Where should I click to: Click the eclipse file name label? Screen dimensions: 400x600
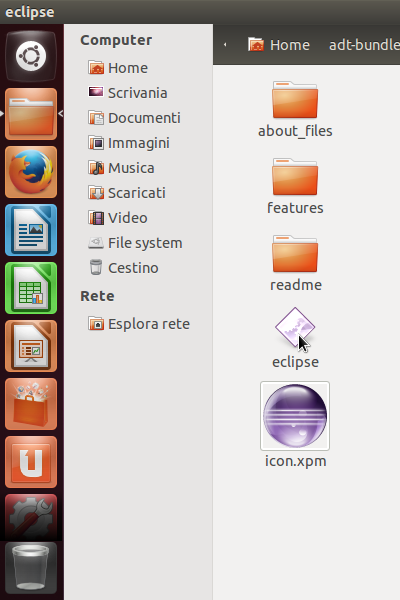point(295,362)
